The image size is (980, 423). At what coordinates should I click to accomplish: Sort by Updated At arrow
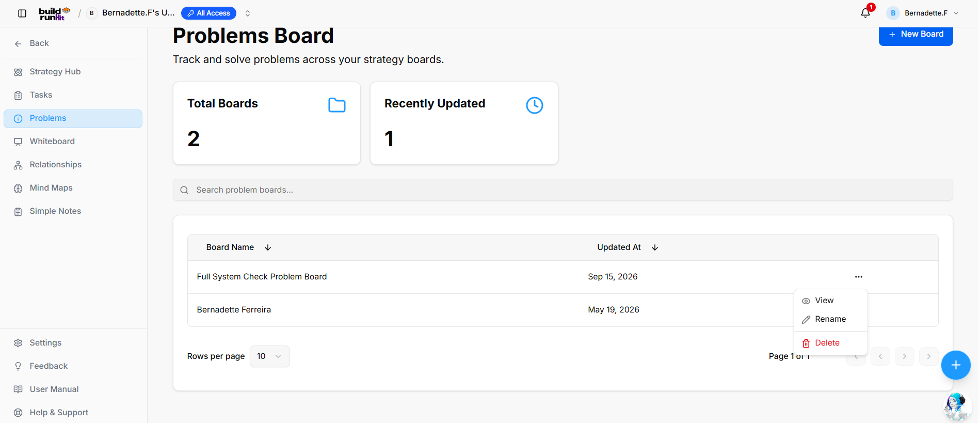(x=655, y=247)
